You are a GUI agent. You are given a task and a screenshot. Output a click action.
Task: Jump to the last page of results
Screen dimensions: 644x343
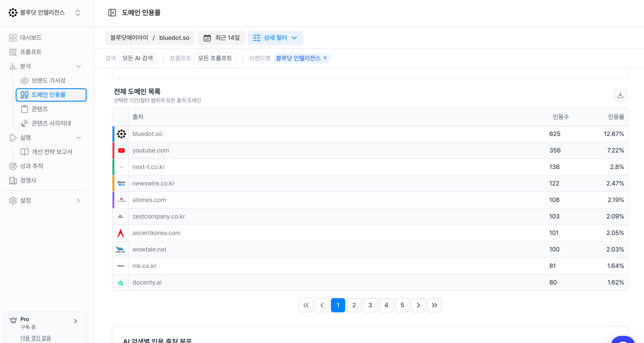pyautogui.click(x=434, y=305)
